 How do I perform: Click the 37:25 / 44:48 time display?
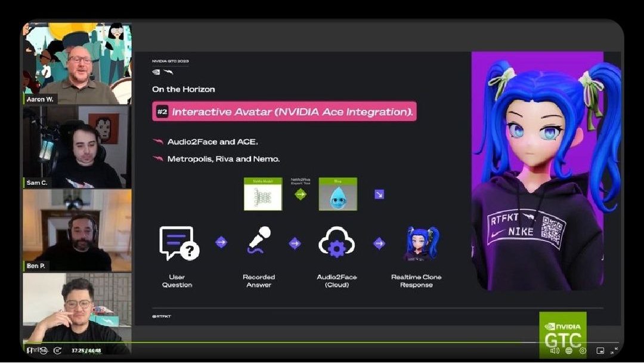(x=86, y=350)
